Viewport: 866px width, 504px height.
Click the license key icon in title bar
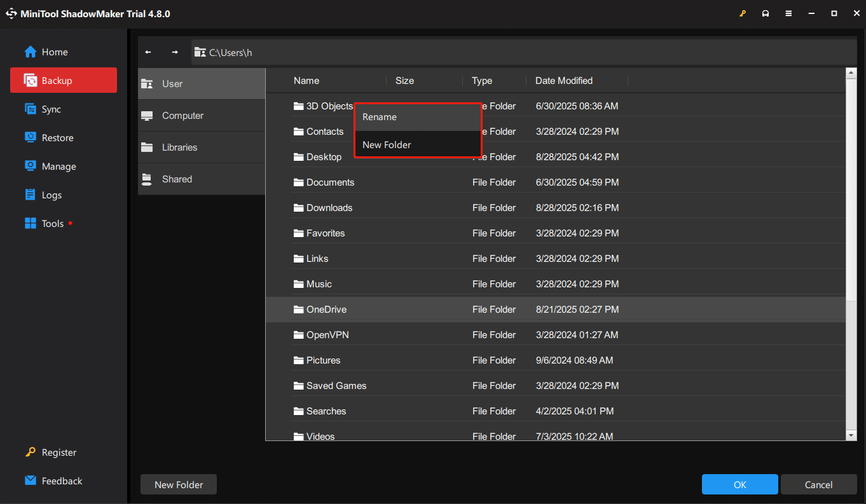[x=743, y=13]
